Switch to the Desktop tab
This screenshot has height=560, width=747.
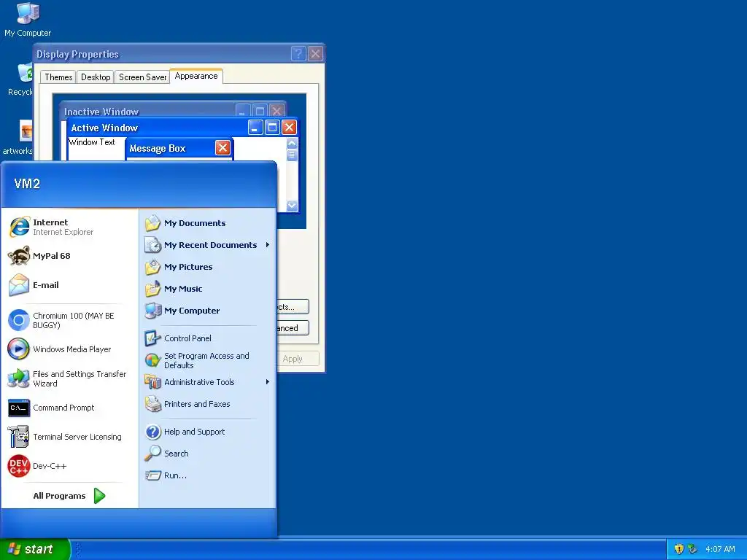[x=96, y=77]
